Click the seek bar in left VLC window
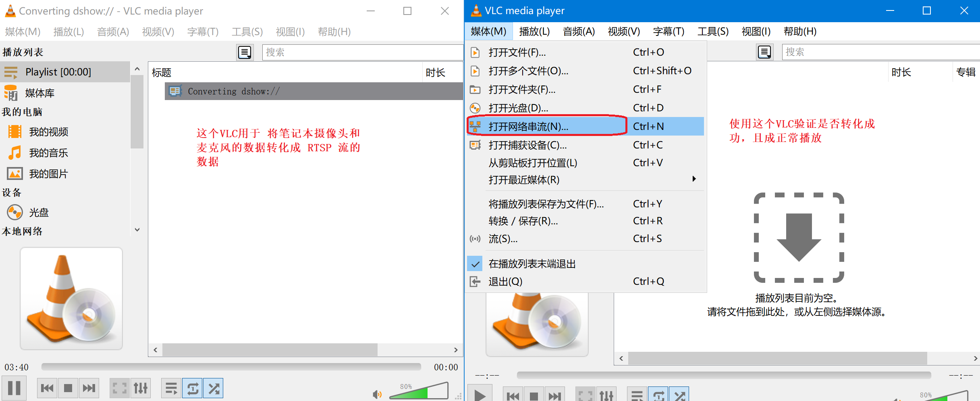The height and width of the screenshot is (401, 980). coord(231,367)
